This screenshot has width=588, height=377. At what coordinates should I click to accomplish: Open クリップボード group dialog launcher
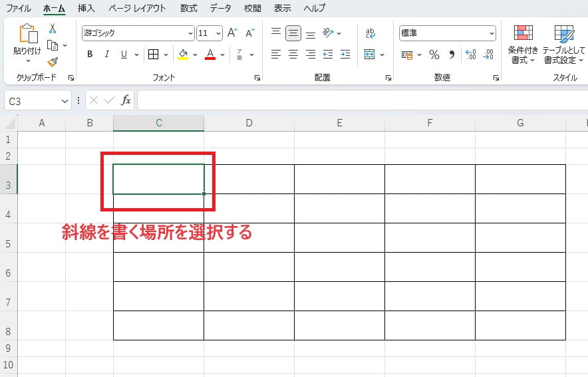click(x=71, y=78)
